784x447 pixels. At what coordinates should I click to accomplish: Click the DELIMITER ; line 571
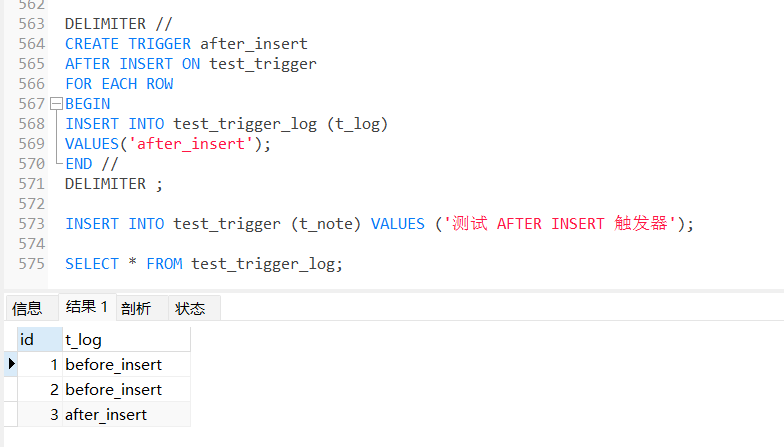coord(114,184)
